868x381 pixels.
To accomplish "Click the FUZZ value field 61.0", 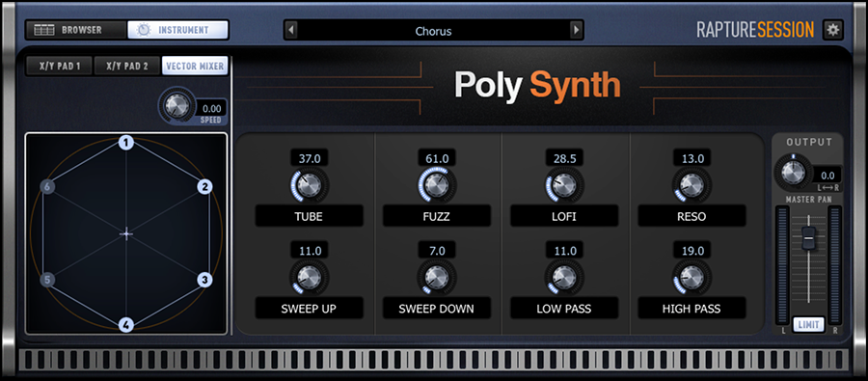I will coord(437,159).
